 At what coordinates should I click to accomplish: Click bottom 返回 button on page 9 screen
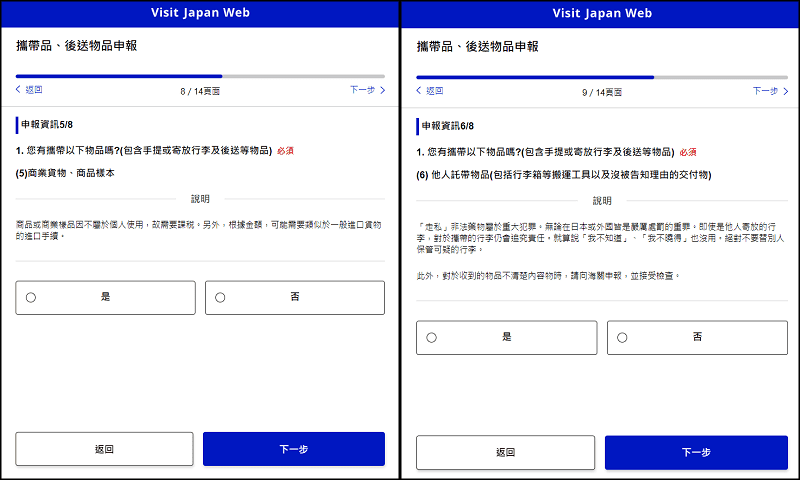pyautogui.click(x=506, y=452)
